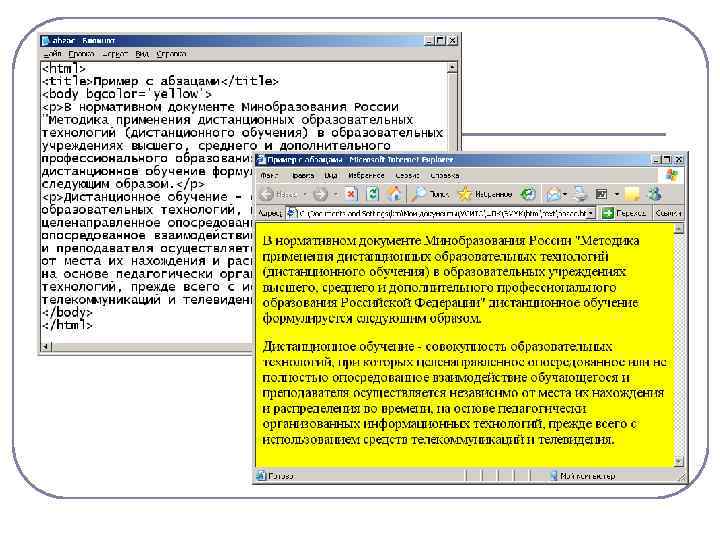Screen dimensions: 720x540
Task: Minimize the Internet Explorer window
Action: [657, 159]
